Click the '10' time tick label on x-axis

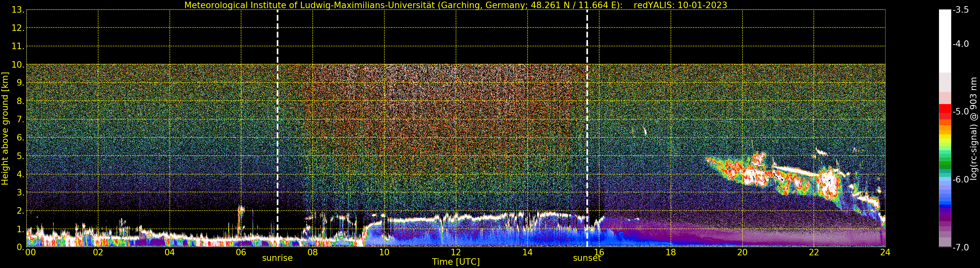(384, 252)
